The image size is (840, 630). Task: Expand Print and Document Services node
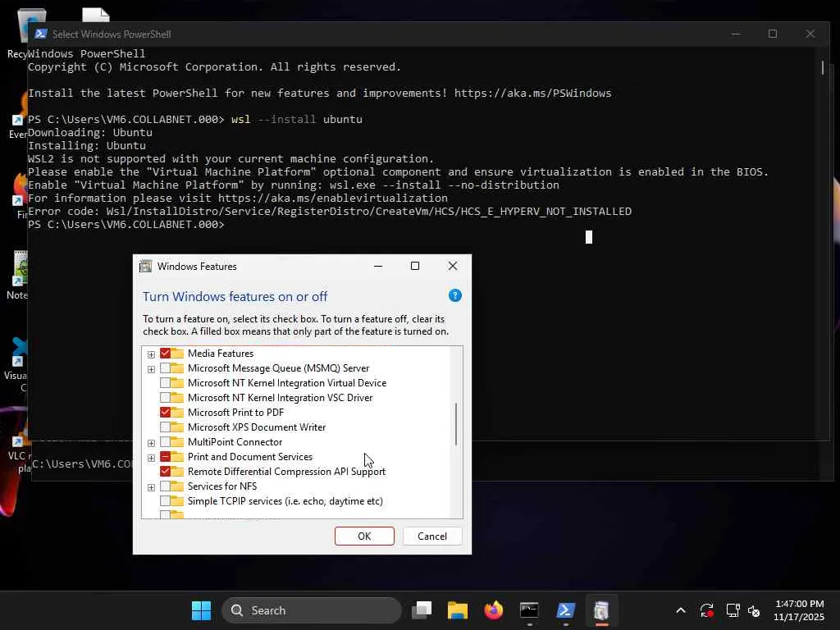coord(151,458)
